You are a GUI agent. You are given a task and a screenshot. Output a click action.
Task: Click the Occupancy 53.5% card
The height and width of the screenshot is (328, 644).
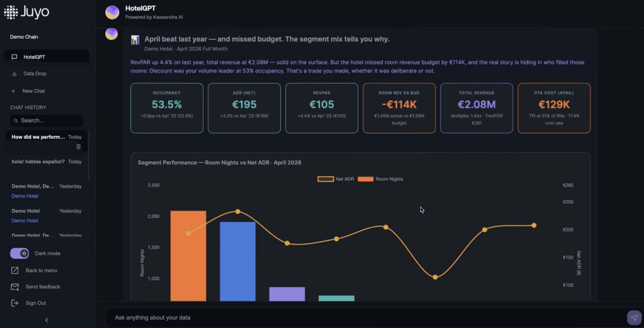pos(167,108)
